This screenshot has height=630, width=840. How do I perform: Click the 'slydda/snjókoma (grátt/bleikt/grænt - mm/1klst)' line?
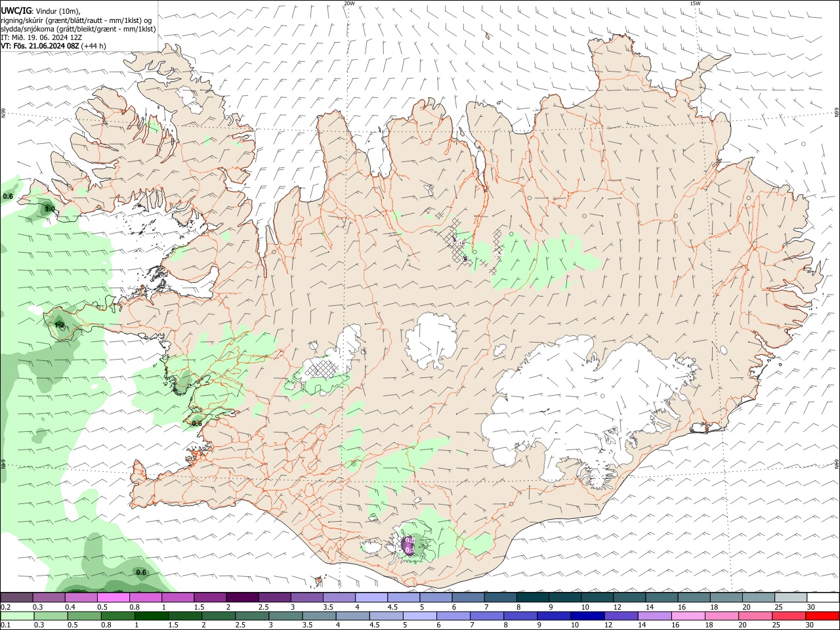point(78,29)
